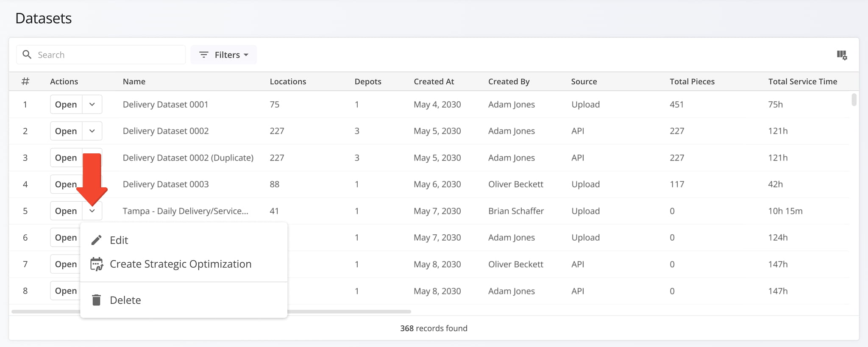Click Oliver Beckett in row 4
868x347 pixels.
pyautogui.click(x=515, y=184)
